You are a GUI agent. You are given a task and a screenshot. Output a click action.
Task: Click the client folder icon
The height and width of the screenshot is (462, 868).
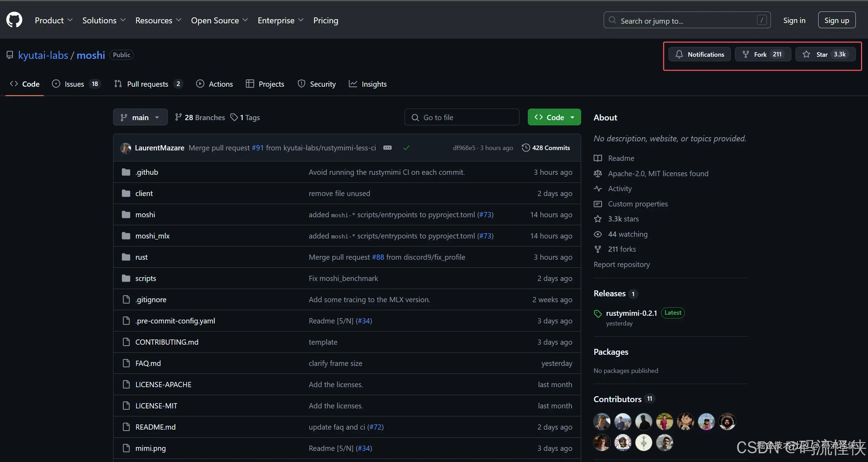(x=126, y=193)
